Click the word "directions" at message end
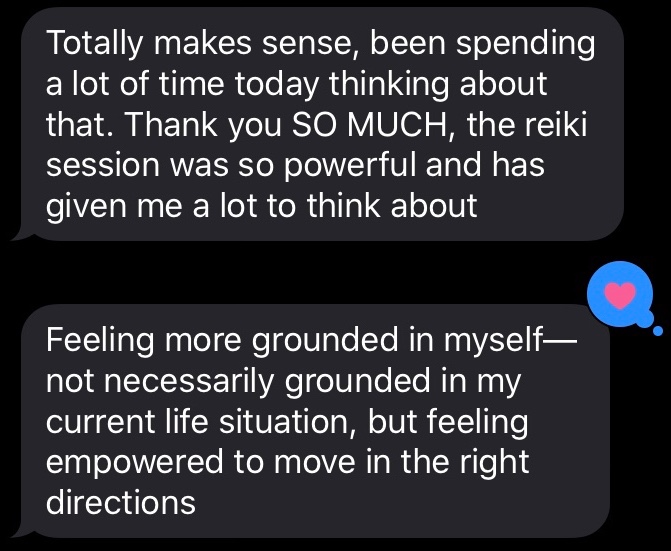 click(x=121, y=500)
